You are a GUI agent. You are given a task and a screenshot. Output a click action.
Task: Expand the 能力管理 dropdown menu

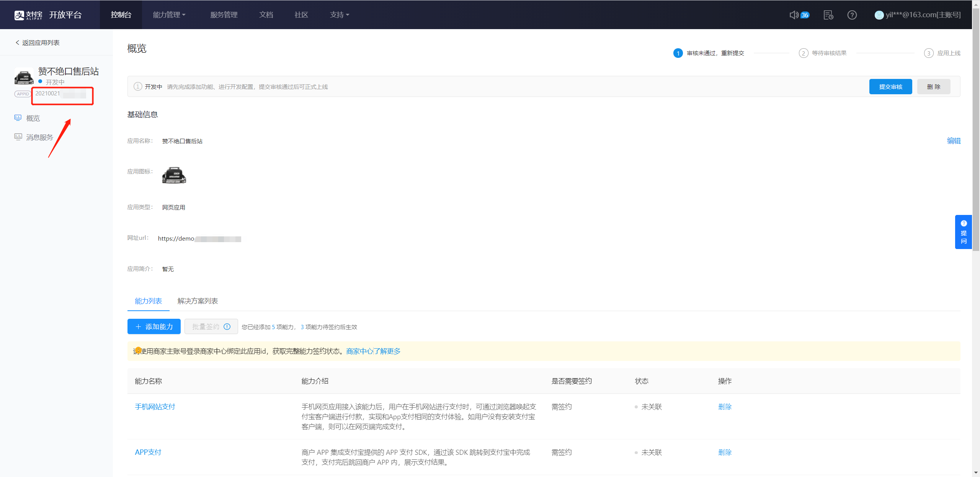[169, 15]
